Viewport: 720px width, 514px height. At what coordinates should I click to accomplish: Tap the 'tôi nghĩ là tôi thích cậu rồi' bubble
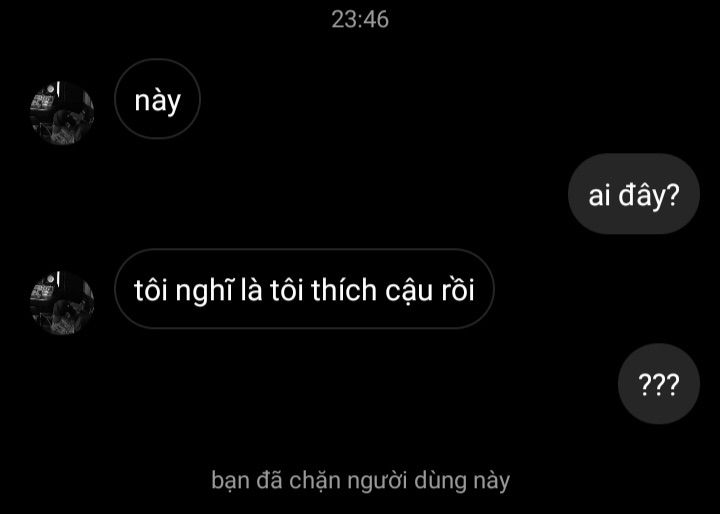click(x=304, y=289)
